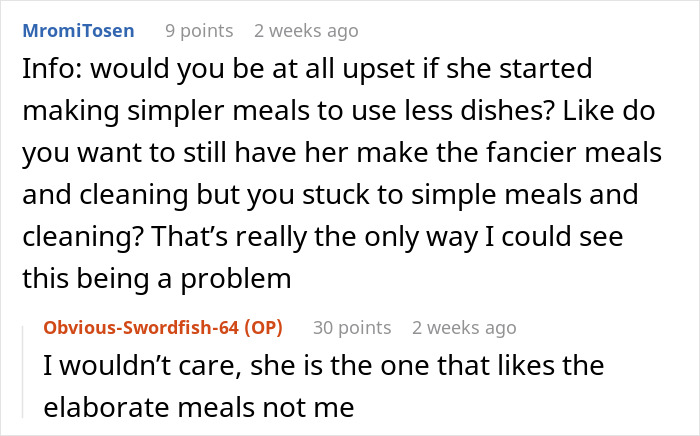Click the line "elaborate meals not me"

pyautogui.click(x=200, y=408)
